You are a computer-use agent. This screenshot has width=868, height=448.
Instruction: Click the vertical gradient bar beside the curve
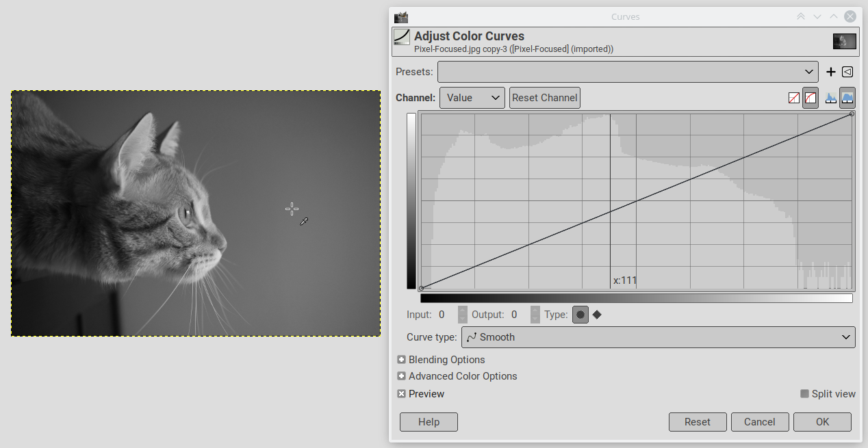(411, 201)
